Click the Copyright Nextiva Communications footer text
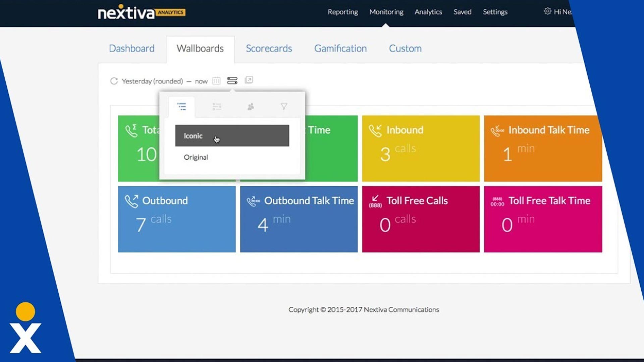644x362 pixels. pos(364,310)
